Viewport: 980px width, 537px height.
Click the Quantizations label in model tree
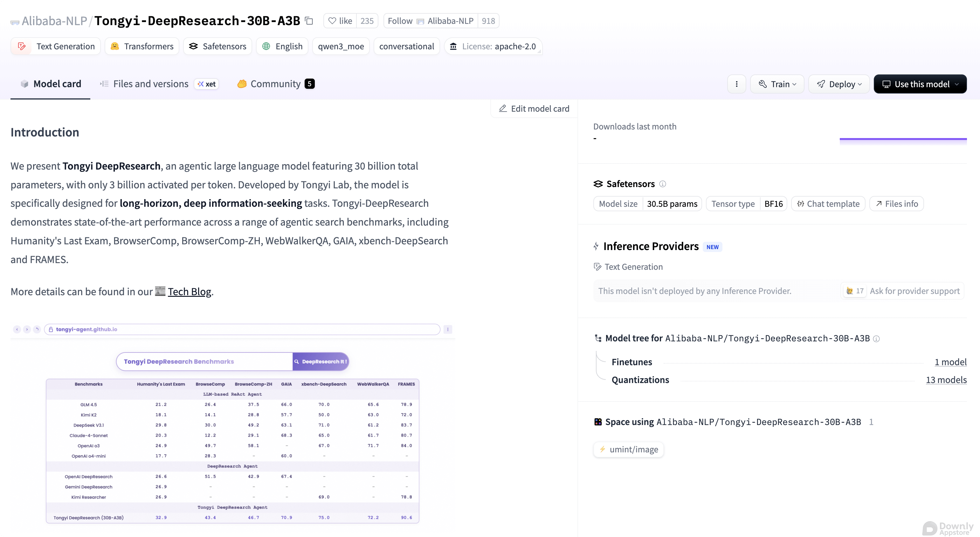coord(640,380)
